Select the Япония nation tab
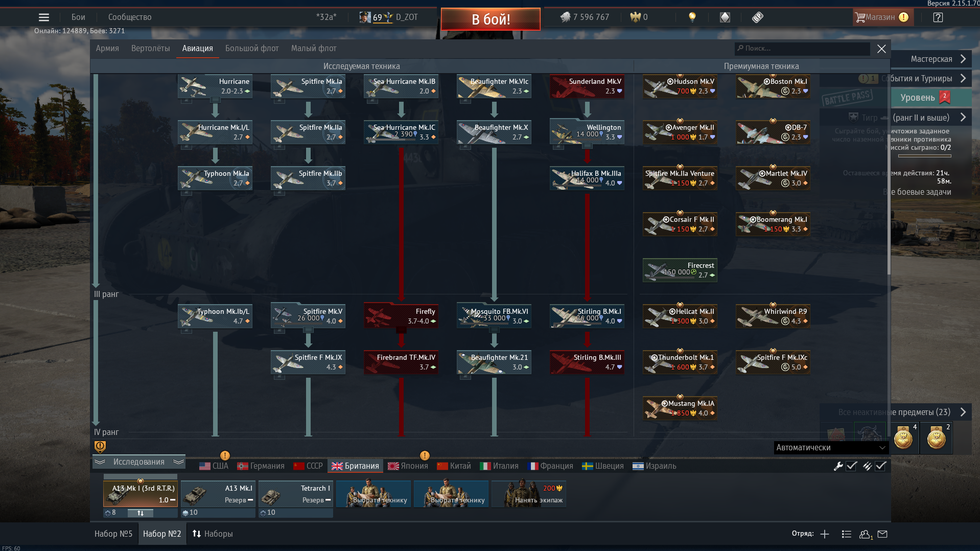 [x=408, y=466]
